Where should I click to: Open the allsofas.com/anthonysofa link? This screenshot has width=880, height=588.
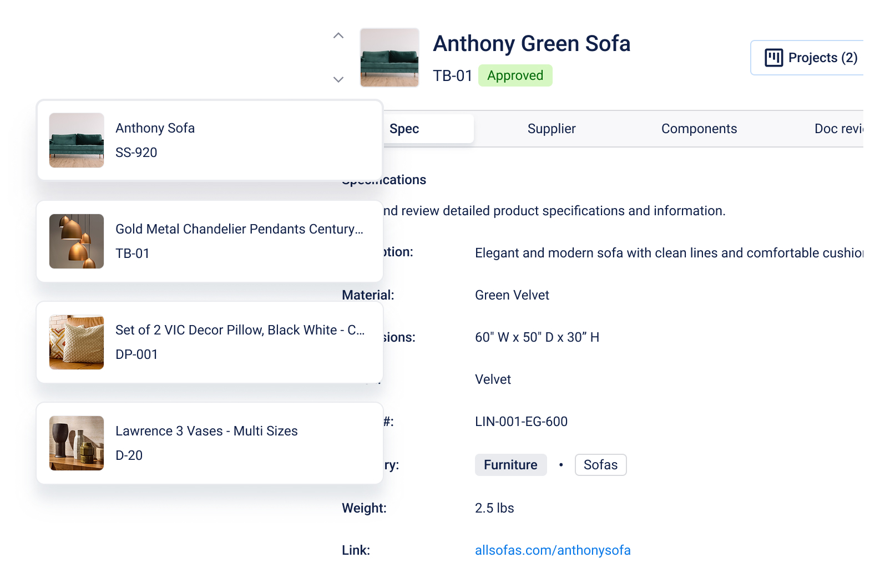[x=553, y=550]
